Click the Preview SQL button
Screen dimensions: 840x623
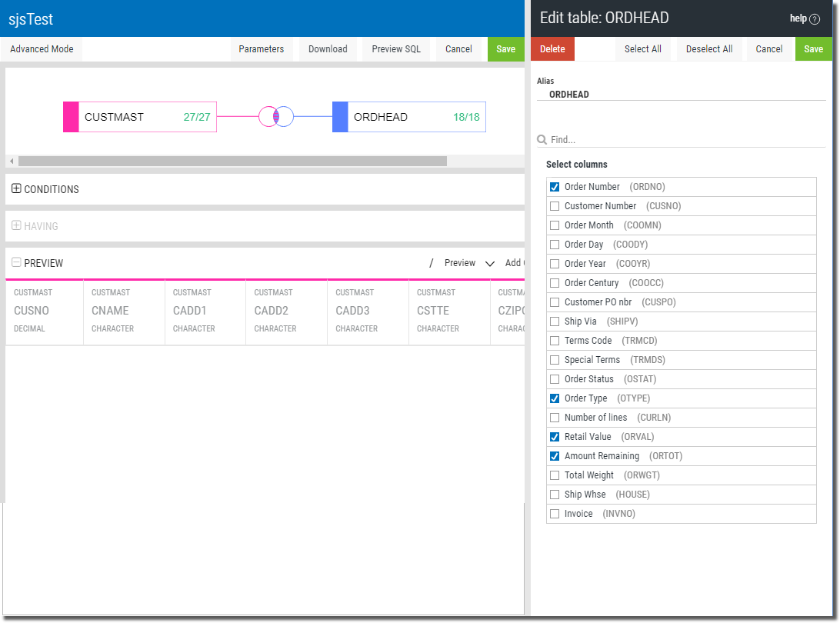coord(395,48)
